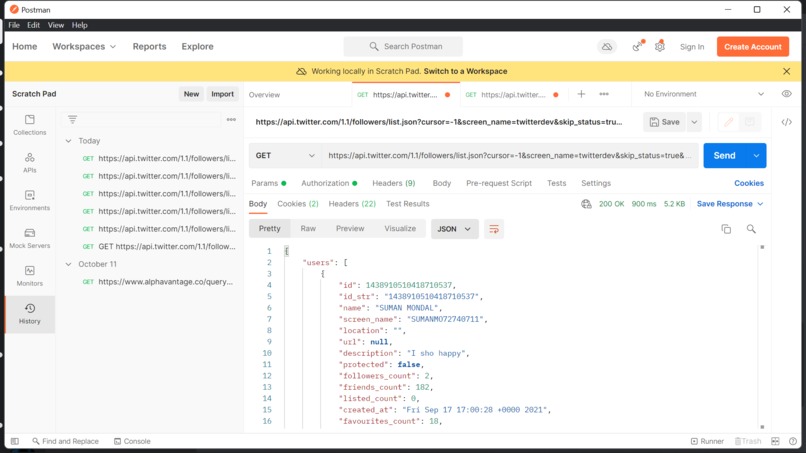Open the code snippet panel icon
The height and width of the screenshot is (453, 806).
786,122
